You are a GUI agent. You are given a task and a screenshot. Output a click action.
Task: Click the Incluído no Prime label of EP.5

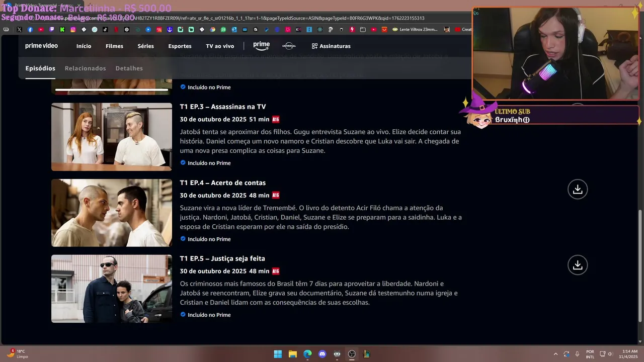tap(209, 315)
